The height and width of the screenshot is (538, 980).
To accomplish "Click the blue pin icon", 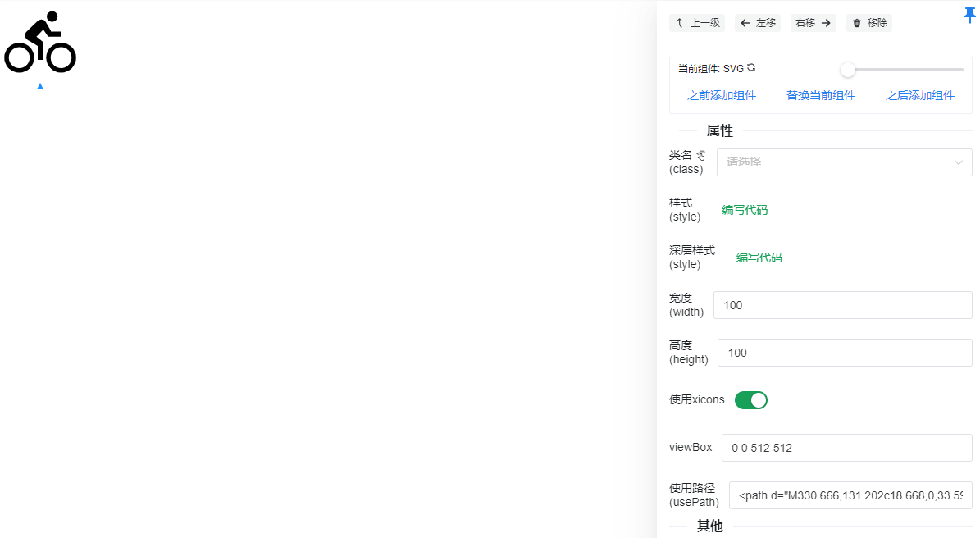I will click(x=969, y=15).
